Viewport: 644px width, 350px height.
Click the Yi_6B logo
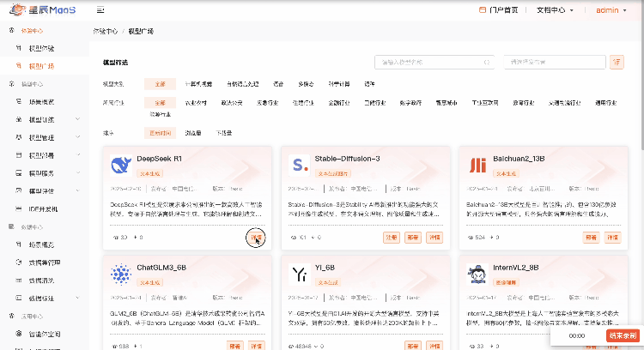(x=299, y=275)
